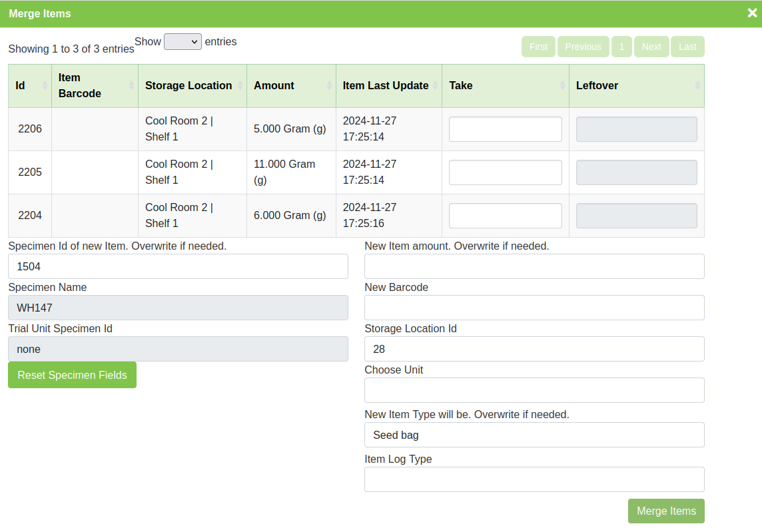Sort table by Id column
762x532 pixels.
click(x=29, y=86)
